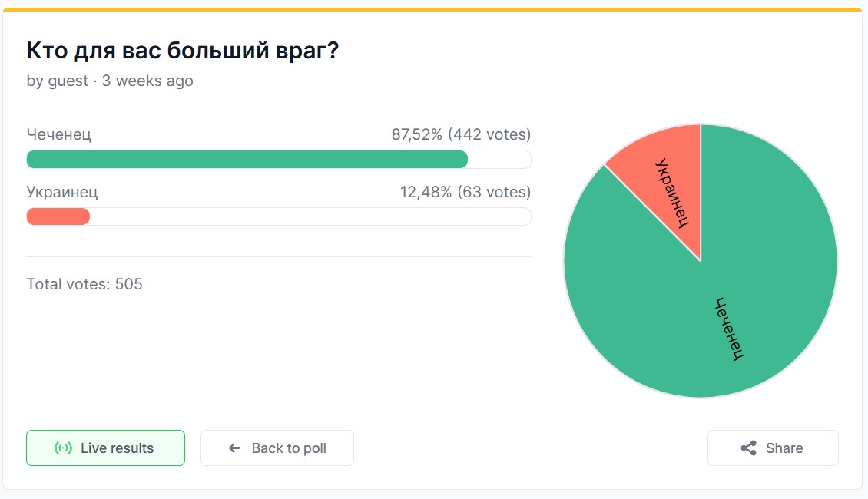Click the Чеченец option label above green bar
The image size is (868, 499).
coord(58,134)
